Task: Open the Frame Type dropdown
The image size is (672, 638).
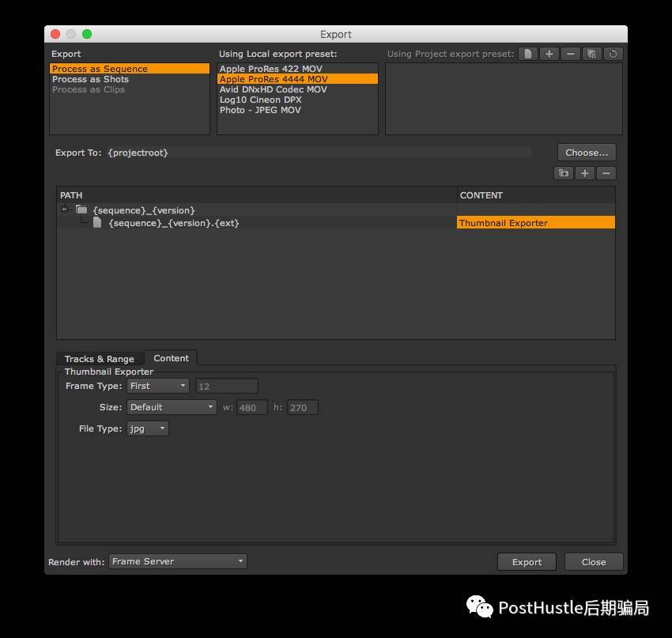Action: coord(158,386)
